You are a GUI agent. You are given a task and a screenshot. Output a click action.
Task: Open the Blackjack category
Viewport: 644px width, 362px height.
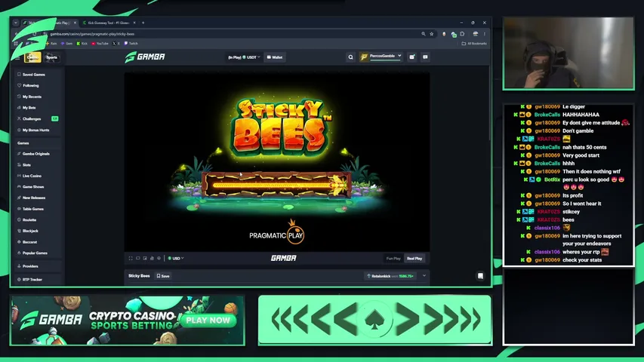point(37,231)
